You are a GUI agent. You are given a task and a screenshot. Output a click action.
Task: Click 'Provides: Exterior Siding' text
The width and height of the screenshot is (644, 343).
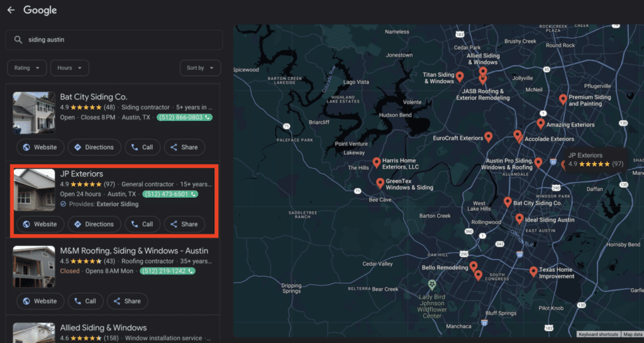104,204
